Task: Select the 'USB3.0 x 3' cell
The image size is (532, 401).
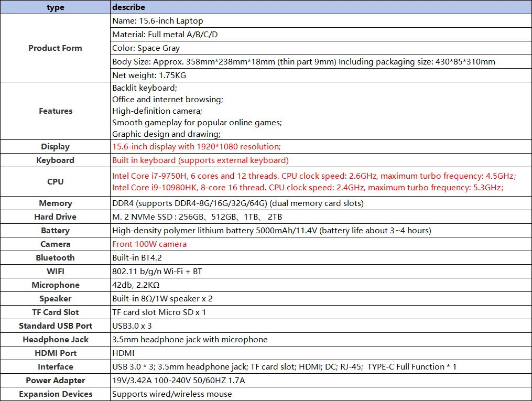Action: point(321,326)
